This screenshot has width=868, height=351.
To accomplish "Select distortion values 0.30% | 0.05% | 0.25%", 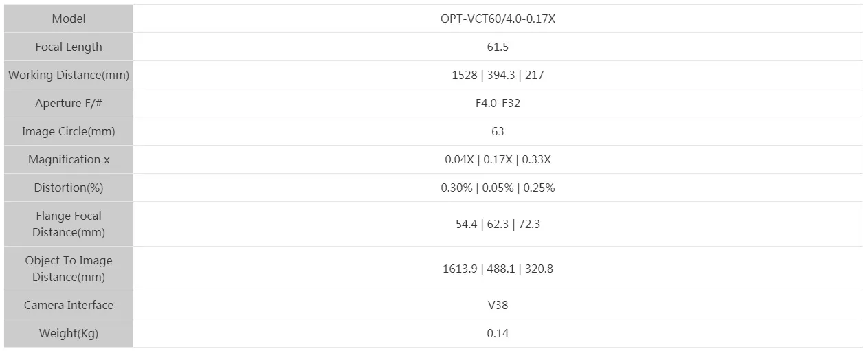I will pyautogui.click(x=498, y=188).
